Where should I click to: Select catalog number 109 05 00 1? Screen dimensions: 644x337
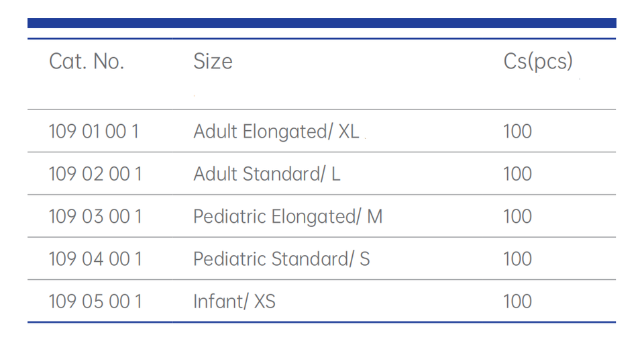pyautogui.click(x=95, y=301)
